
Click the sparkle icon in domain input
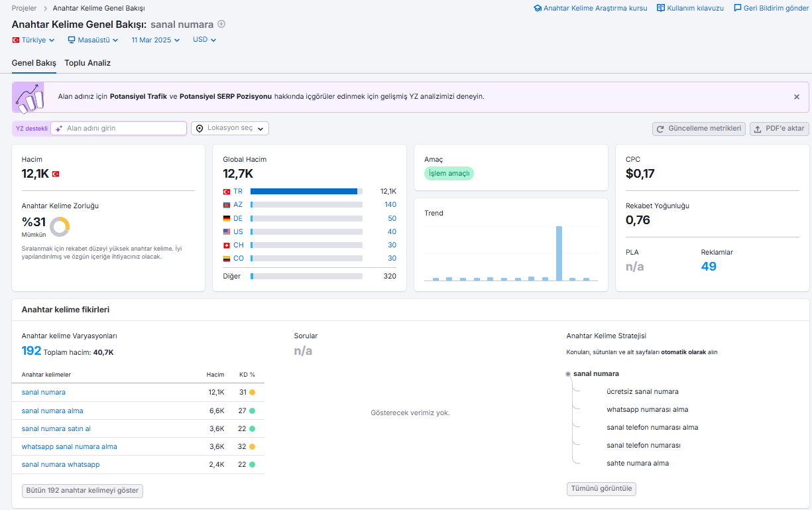(x=58, y=129)
